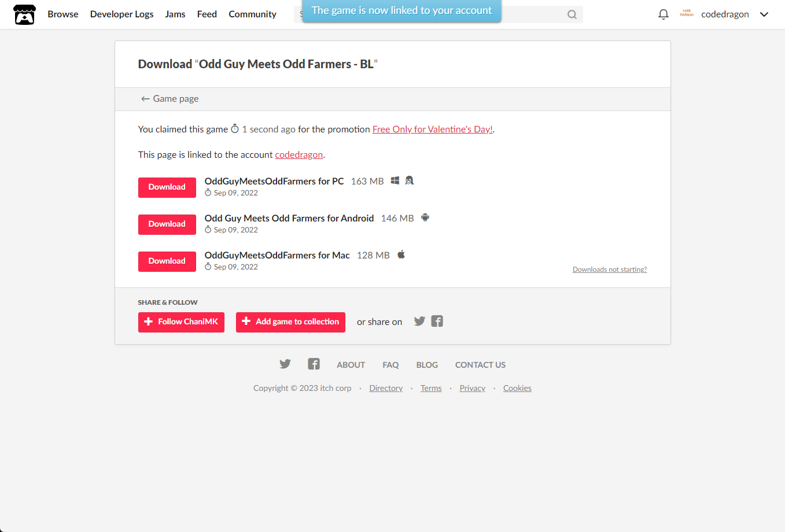Open the itch.io home logo
Image resolution: width=785 pixels, height=532 pixels.
[x=24, y=14]
